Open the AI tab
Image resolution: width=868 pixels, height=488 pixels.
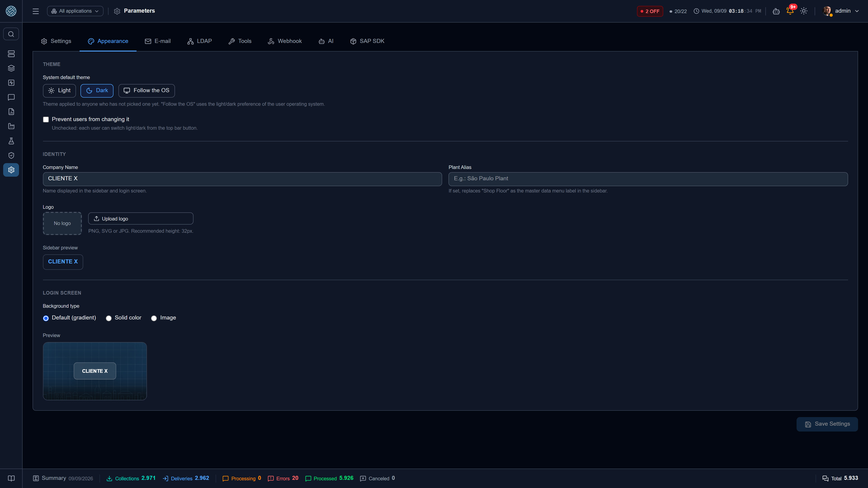[326, 41]
